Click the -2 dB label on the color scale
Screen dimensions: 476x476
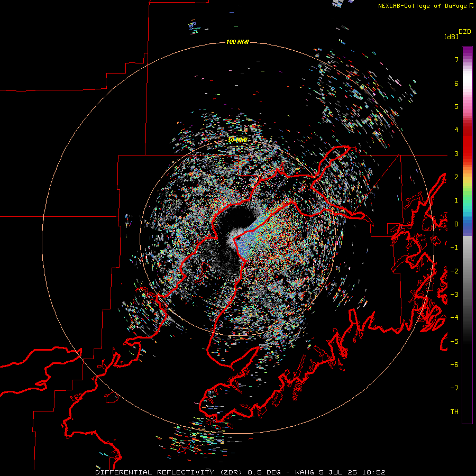(454, 271)
